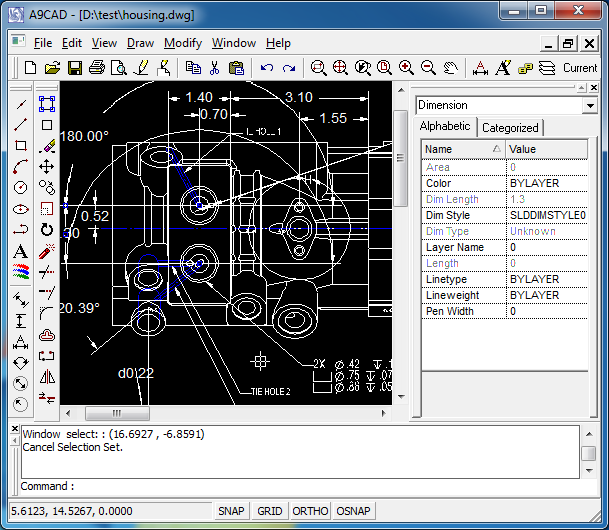
Task: Open print preview
Action: tap(118, 68)
